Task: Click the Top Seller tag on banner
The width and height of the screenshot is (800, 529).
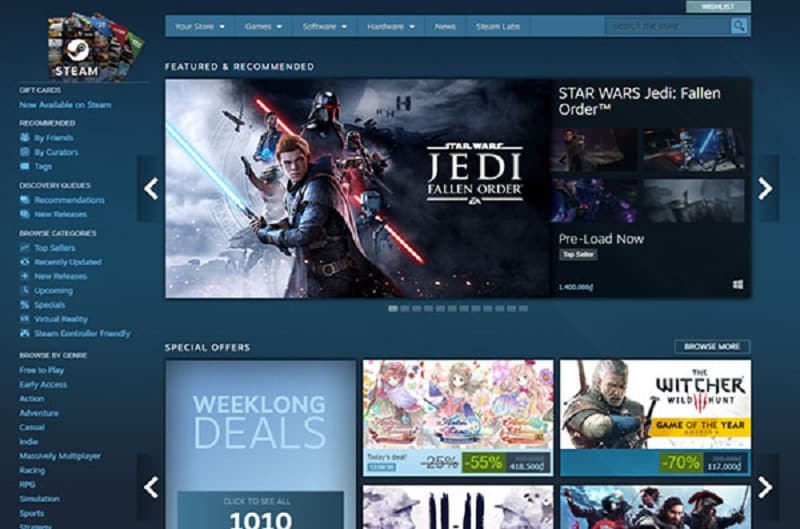Action: (x=578, y=254)
